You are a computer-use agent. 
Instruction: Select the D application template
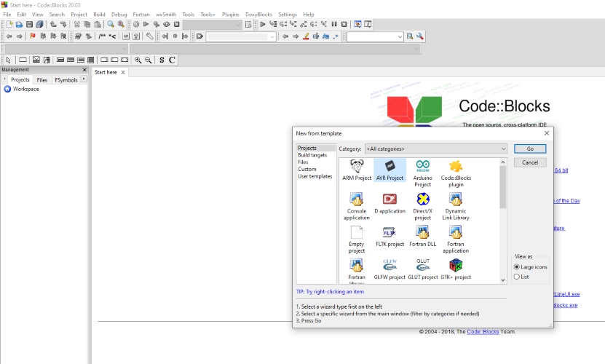click(x=390, y=203)
